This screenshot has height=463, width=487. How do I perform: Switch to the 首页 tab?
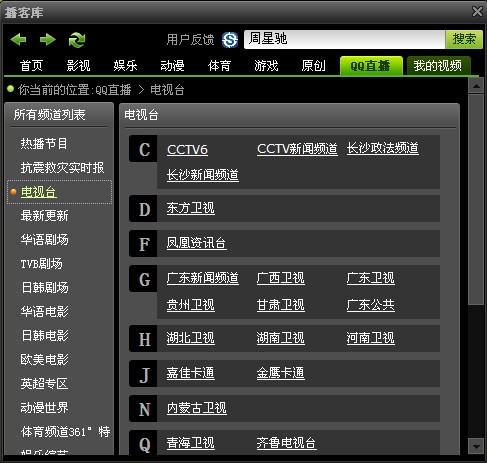pos(31,66)
